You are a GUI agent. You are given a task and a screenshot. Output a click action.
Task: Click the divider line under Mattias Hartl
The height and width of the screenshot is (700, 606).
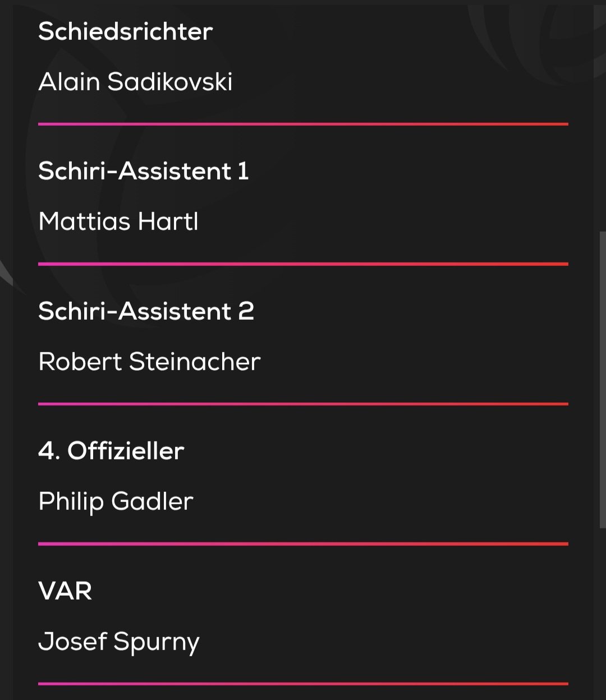(303, 264)
